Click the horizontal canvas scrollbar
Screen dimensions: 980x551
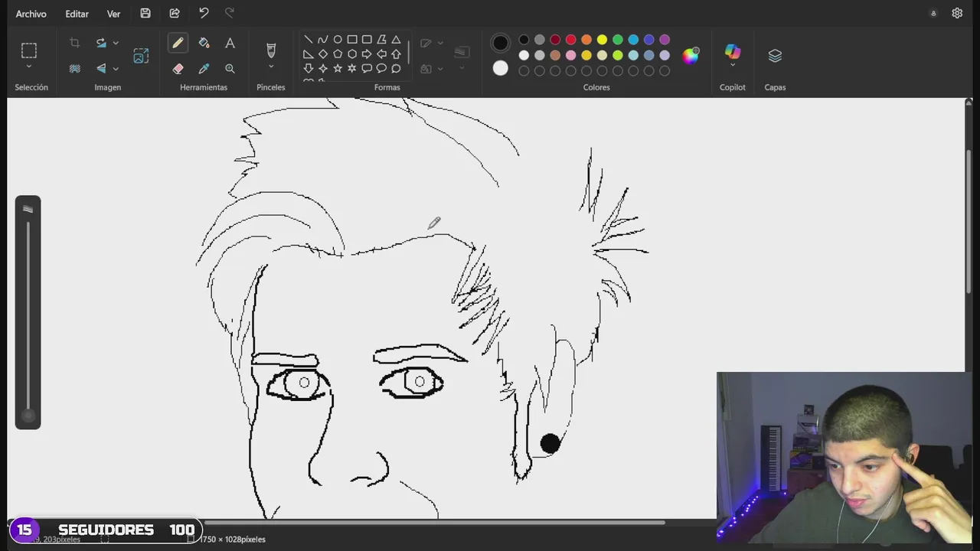[435, 523]
